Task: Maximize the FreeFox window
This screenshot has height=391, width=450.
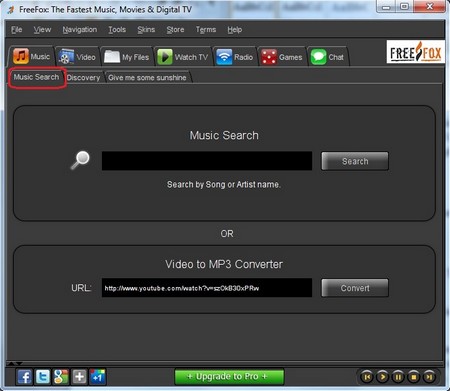Action: coord(404,7)
